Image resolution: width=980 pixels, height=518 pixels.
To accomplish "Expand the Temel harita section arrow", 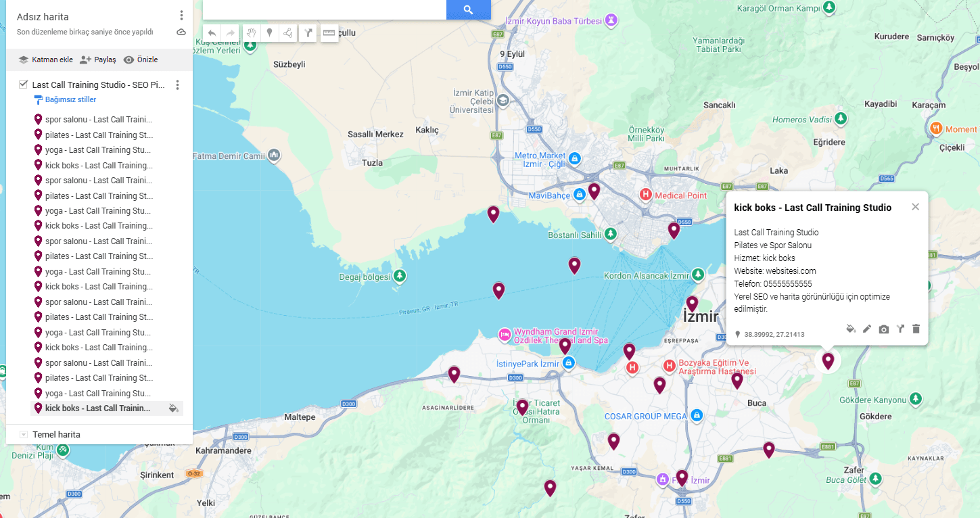I will (24, 435).
